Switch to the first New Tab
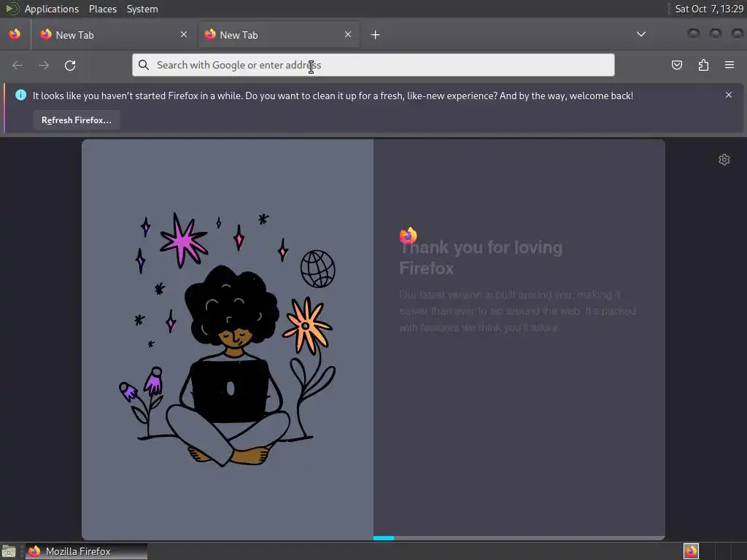Screen dimensions: 747x560 pos(113,35)
